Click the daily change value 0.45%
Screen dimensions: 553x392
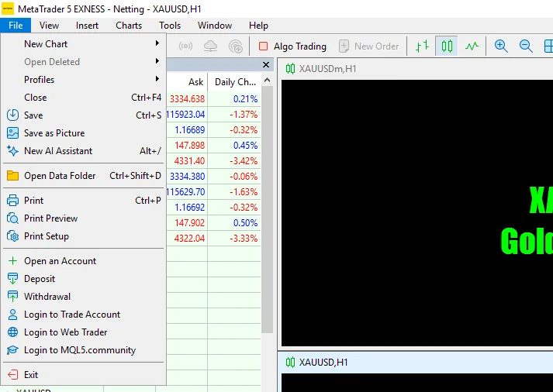245,146
